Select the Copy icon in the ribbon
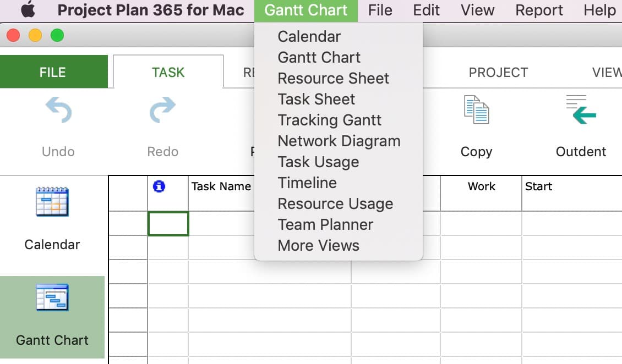622x364 pixels. click(x=476, y=110)
